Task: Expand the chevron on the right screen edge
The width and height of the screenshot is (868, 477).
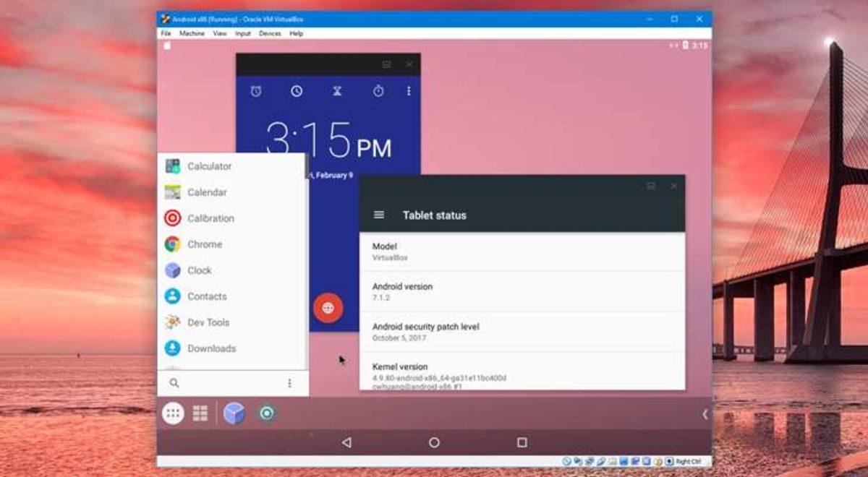Action: click(706, 413)
